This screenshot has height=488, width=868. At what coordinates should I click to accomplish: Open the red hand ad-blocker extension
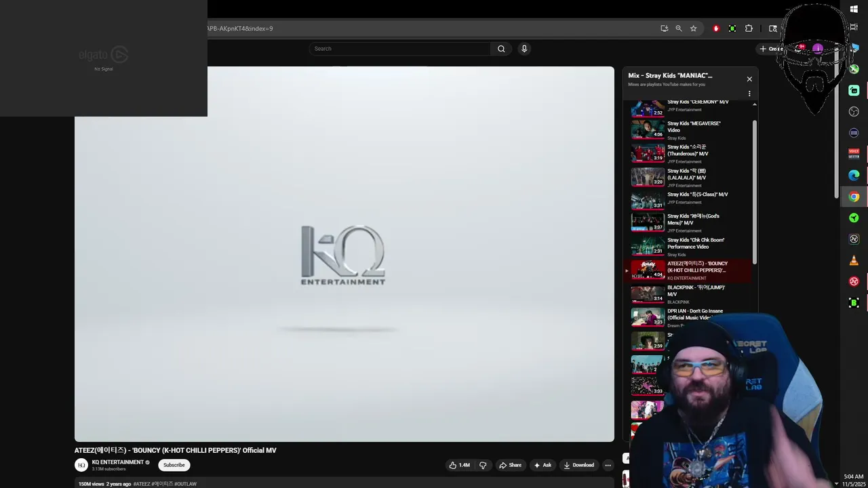tap(716, 28)
